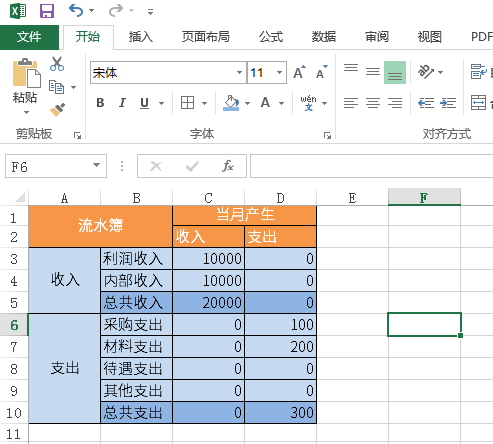The height and width of the screenshot is (444, 493).
Task: Click the 粘贴 paste button
Action: (25, 87)
